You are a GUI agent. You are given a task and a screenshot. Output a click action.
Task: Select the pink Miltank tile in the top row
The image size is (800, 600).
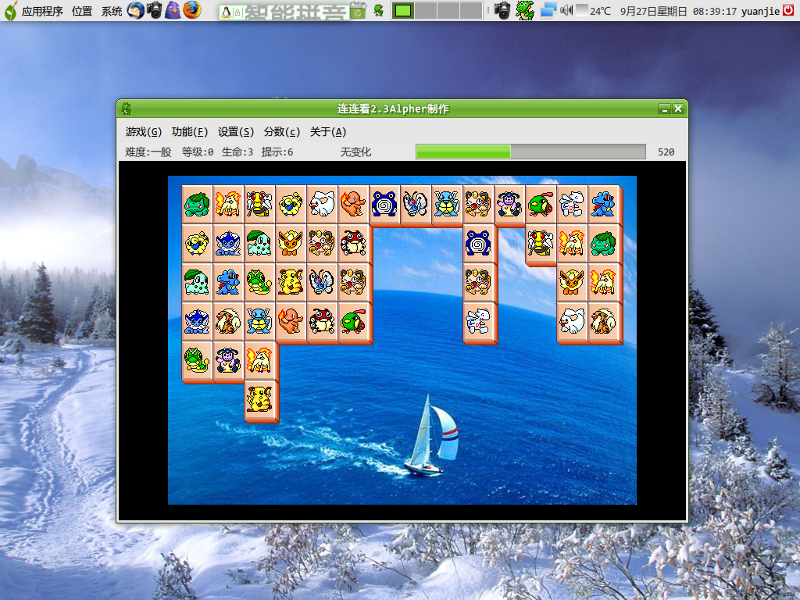tap(509, 204)
